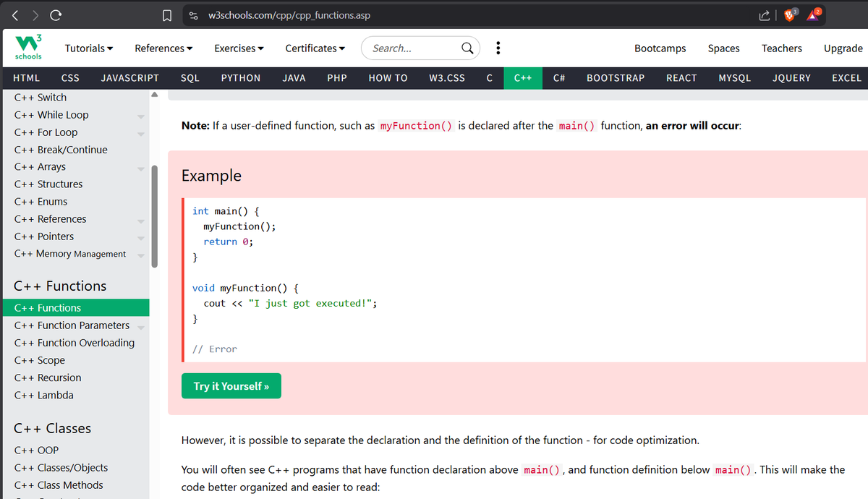Image resolution: width=868 pixels, height=499 pixels.
Task: Open Teachers link in header
Action: click(781, 48)
